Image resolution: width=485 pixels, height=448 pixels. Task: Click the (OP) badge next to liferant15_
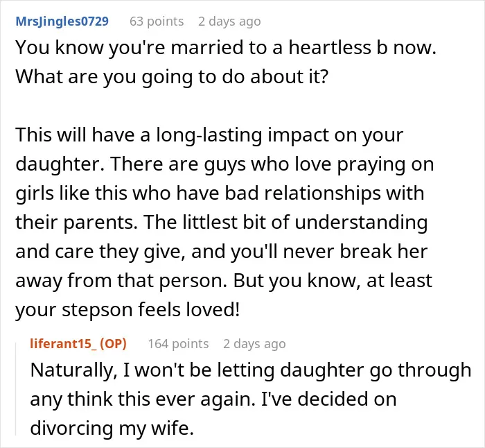(x=113, y=344)
